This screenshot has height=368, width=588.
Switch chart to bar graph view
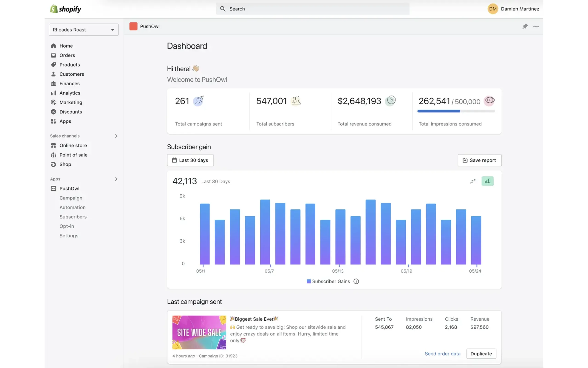(x=487, y=181)
